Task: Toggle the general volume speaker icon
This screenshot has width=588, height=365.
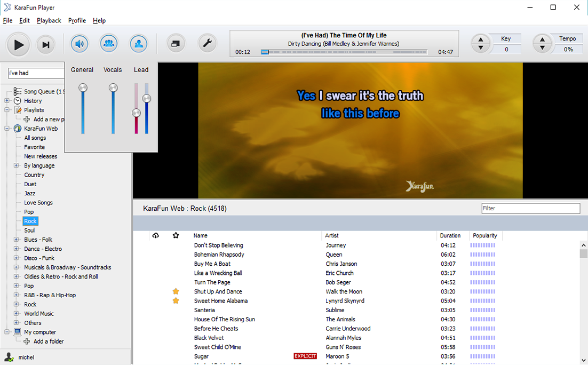Action: click(80, 44)
